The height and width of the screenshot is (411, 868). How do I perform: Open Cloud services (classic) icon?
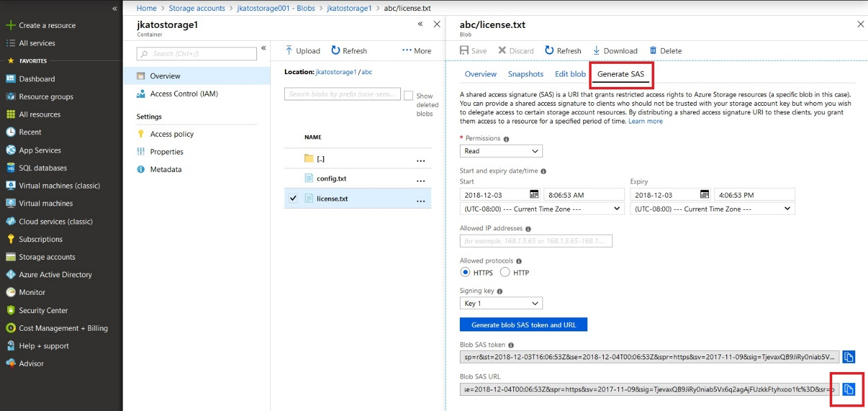[10, 221]
